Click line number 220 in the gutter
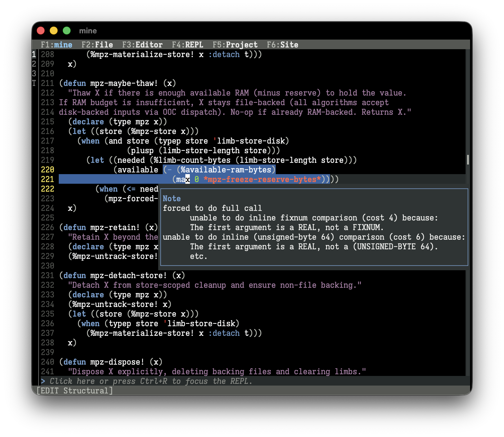Image resolution: width=504 pixels, height=437 pixels. pos(47,170)
